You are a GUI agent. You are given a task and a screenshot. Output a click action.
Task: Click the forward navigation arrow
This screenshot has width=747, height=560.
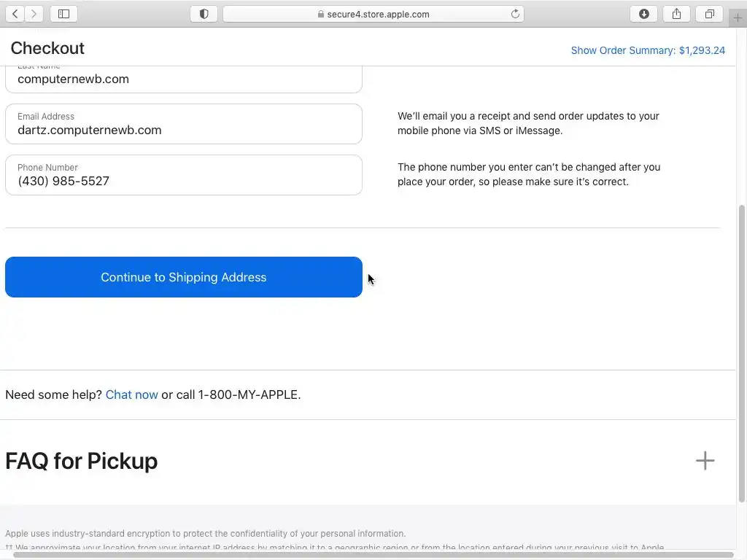34,14
